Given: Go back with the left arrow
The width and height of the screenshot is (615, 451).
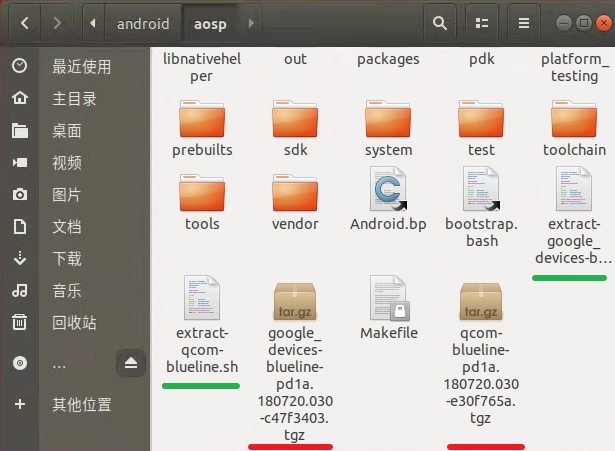Looking at the screenshot, I should pyautogui.click(x=24, y=21).
